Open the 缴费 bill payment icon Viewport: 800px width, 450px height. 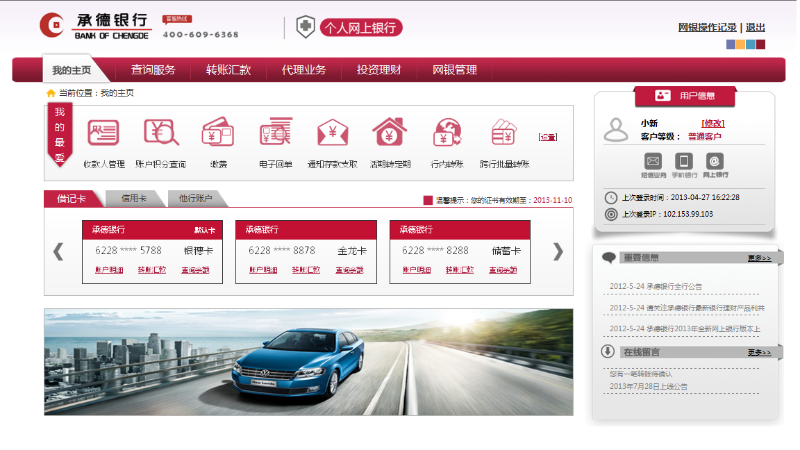coord(217,133)
